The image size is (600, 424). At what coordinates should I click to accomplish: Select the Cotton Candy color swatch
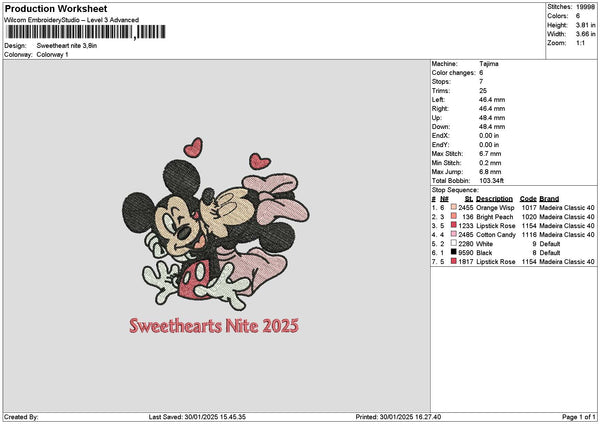tap(453, 234)
